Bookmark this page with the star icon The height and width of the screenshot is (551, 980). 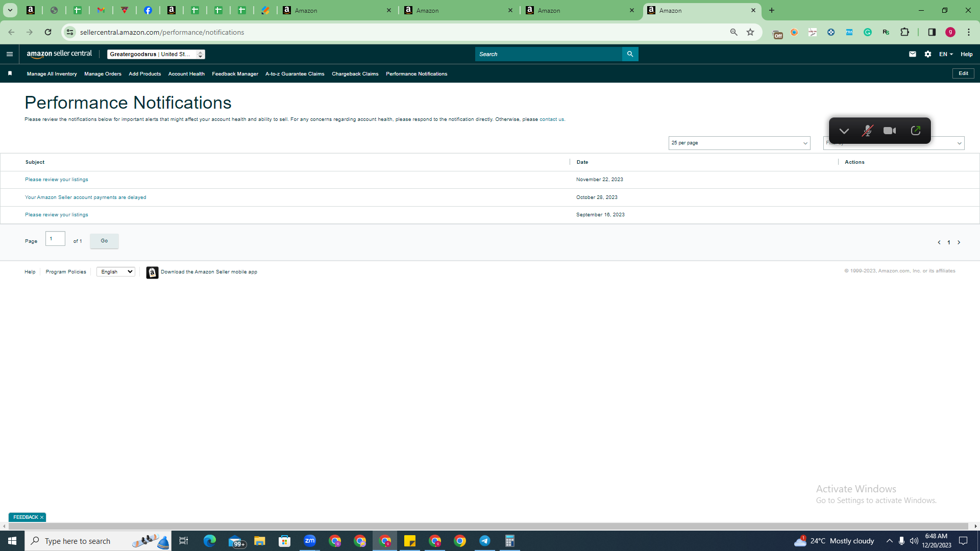coord(750,32)
